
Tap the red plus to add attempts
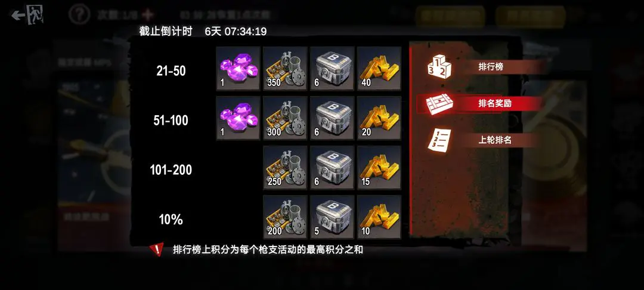point(147,15)
